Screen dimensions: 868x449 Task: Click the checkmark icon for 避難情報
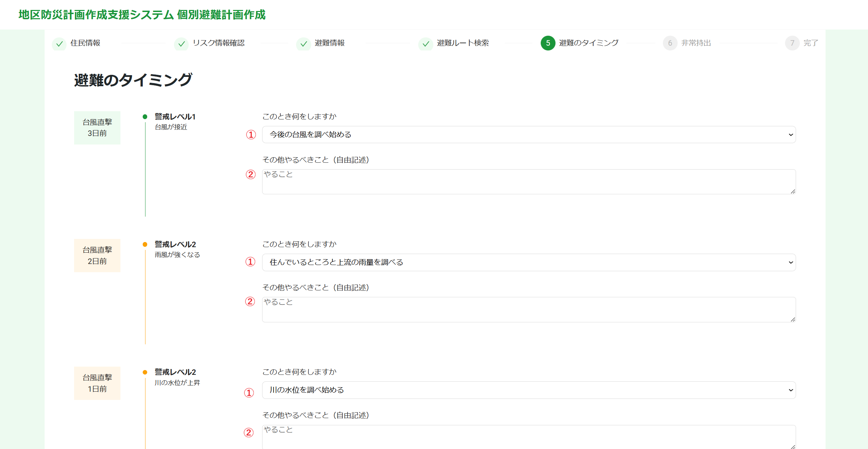pos(303,44)
